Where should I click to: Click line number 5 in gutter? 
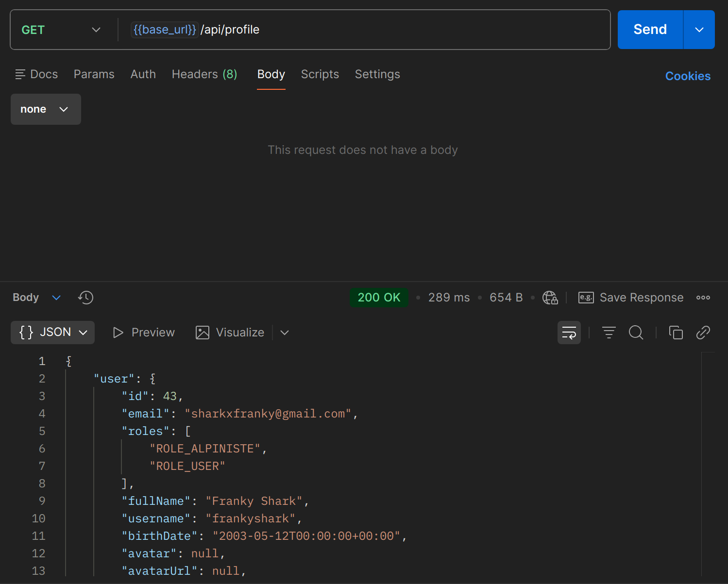pyautogui.click(x=42, y=431)
